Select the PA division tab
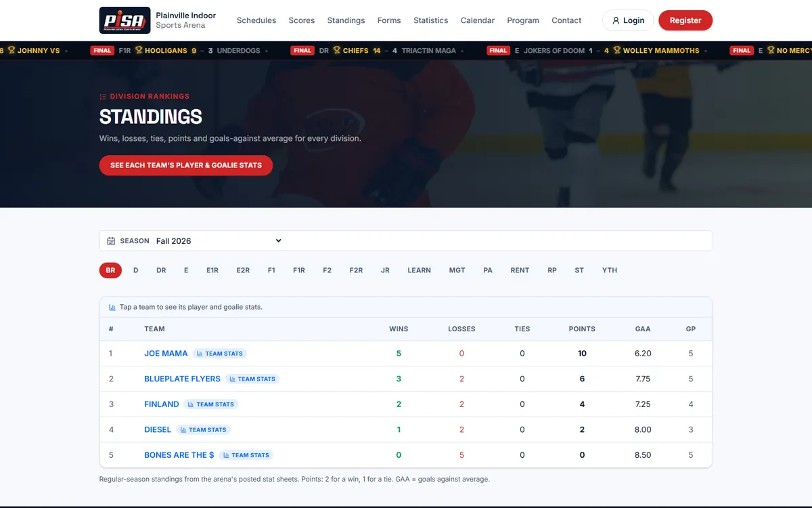 (x=488, y=270)
